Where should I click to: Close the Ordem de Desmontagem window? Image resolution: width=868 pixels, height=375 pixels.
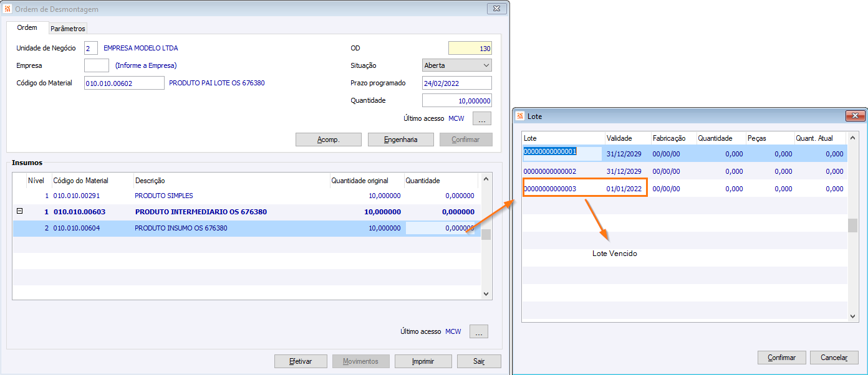point(496,9)
